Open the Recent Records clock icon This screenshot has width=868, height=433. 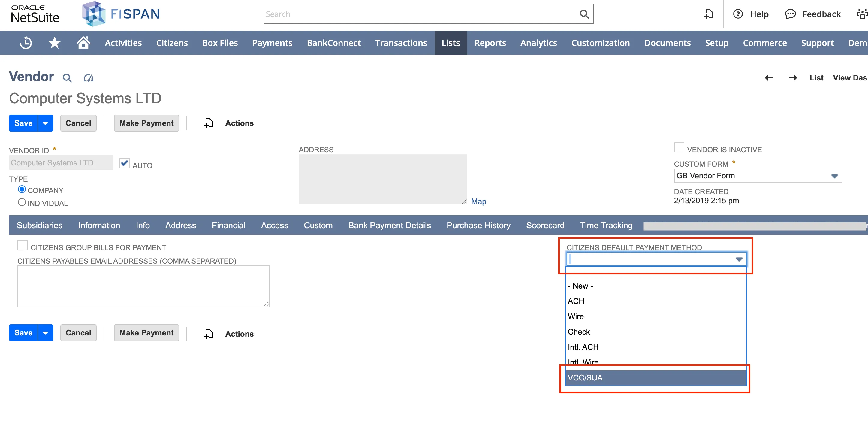click(26, 43)
